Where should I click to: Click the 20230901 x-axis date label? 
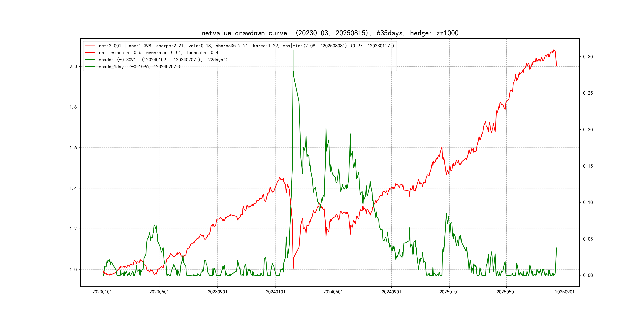coord(217,292)
